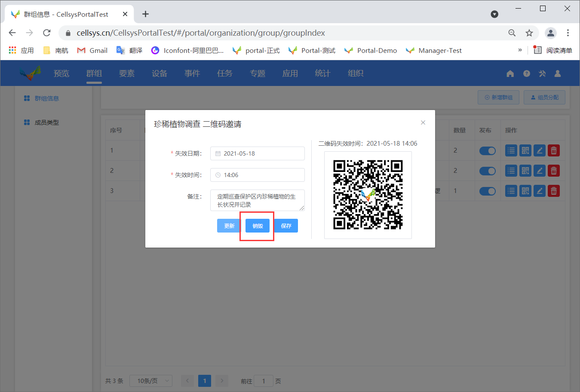Open the 失效日期 date picker field
The image size is (580, 392).
point(258,153)
